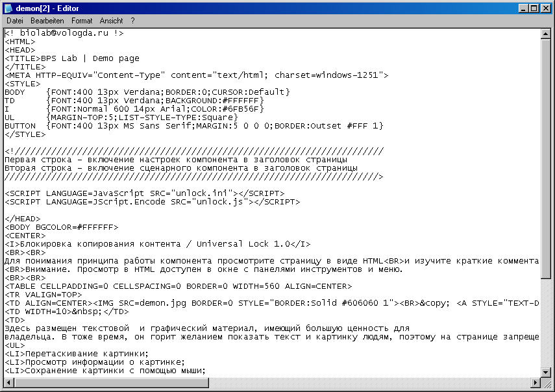Click the I style rule with COLOR:#6FB56F
Image resolution: width=555 pixels, height=392 pixels.
(x=134, y=109)
